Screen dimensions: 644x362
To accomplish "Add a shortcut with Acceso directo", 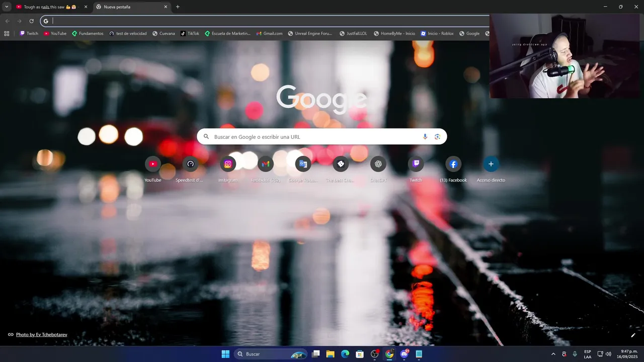I will coord(491,169).
